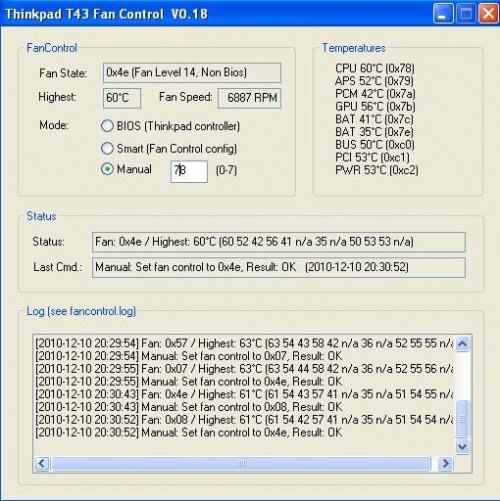Image resolution: width=500 pixels, height=501 pixels.
Task: Choose the Manual fan mode radio button
Action: pyautogui.click(x=107, y=169)
